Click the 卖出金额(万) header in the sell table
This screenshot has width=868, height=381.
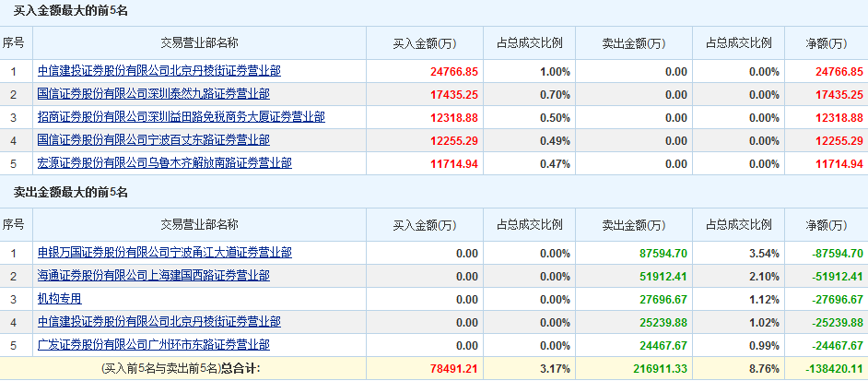tap(634, 225)
